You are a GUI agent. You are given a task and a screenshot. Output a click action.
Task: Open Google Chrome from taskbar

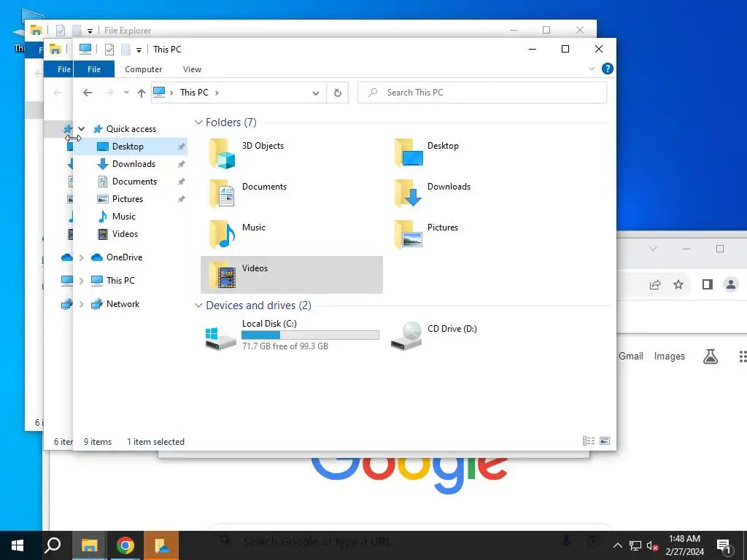pos(125,545)
